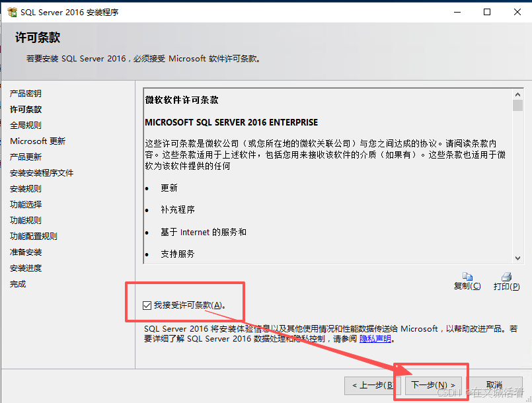This screenshot has width=532, height=403.
Task: Select the 安装安装程序文件 step
Action: pos(42,173)
